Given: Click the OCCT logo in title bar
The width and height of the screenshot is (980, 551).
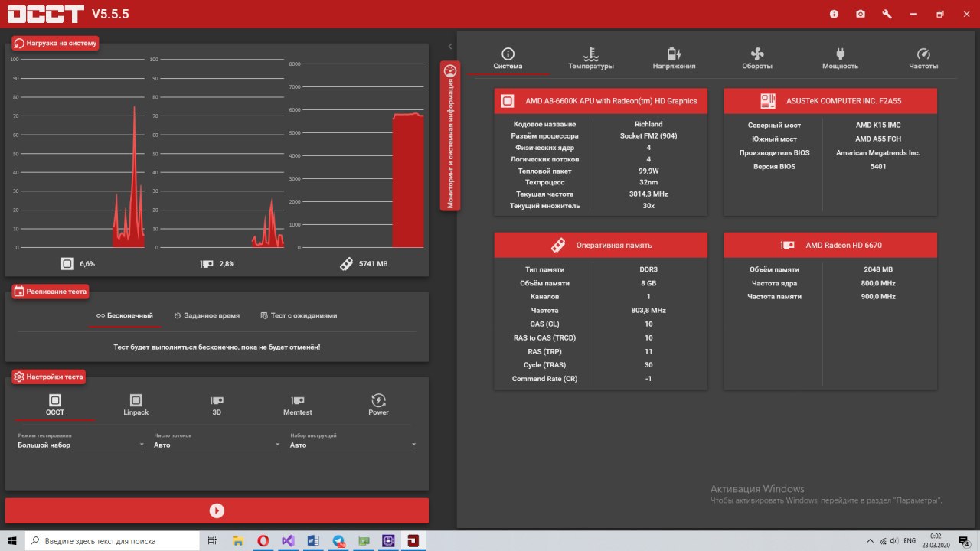Looking at the screenshot, I should (x=45, y=14).
